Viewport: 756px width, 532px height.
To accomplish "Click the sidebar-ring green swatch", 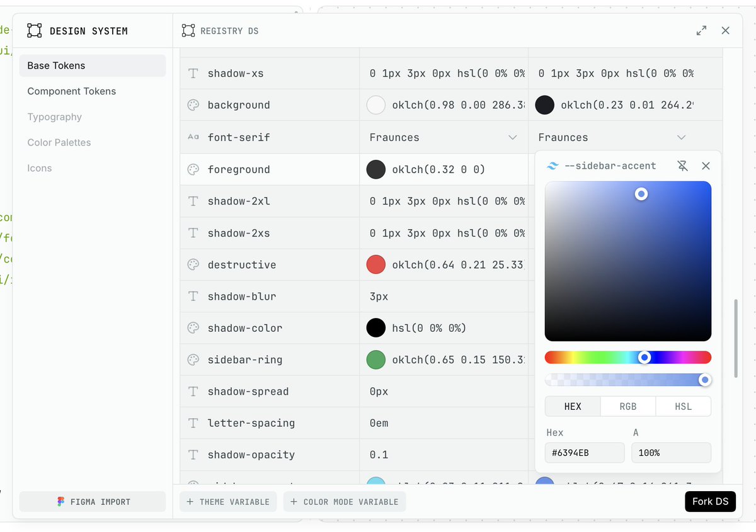I will tap(376, 359).
